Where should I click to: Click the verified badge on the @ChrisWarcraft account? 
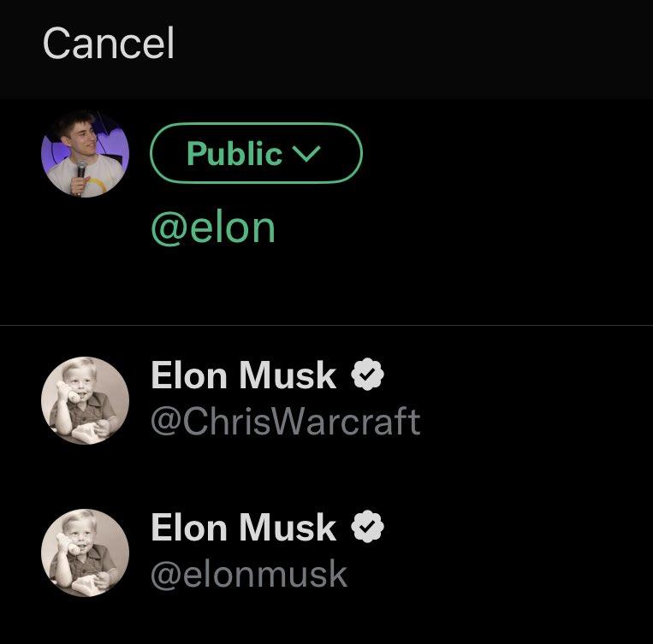tap(368, 375)
